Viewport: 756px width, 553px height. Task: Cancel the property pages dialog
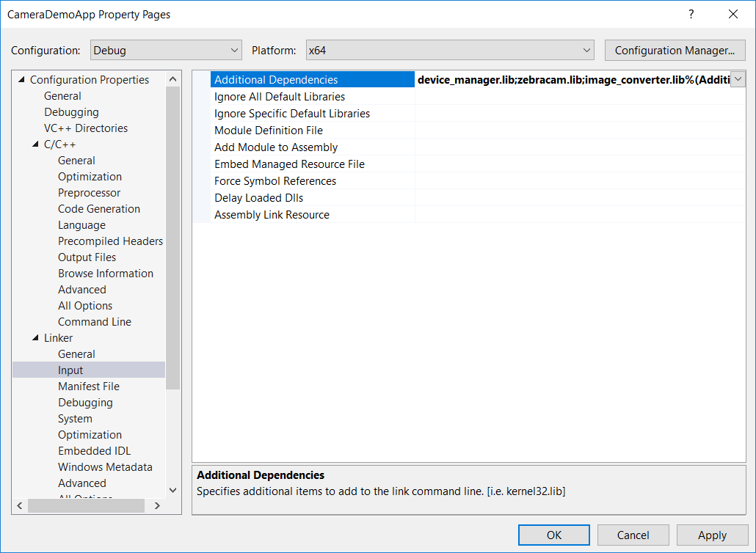tap(633, 535)
